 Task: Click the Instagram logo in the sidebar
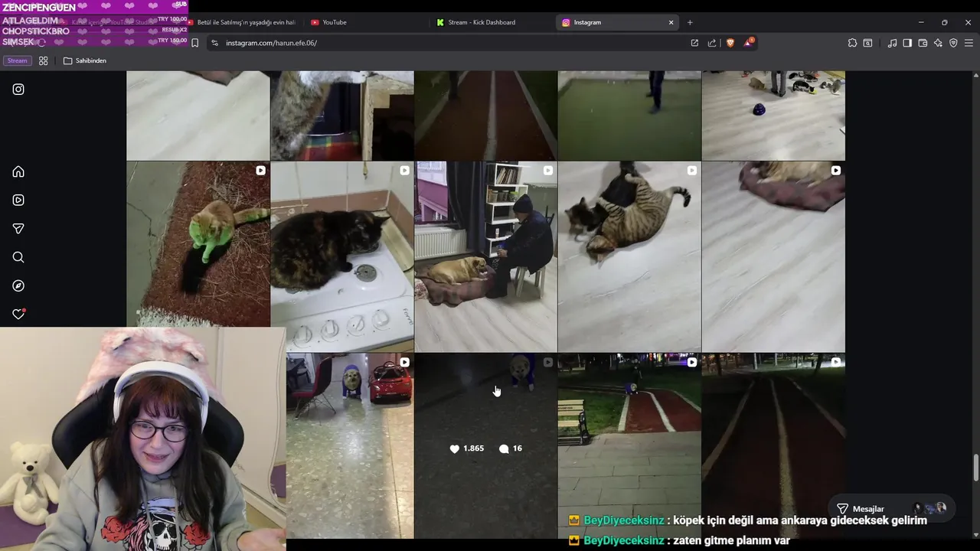[18, 89]
